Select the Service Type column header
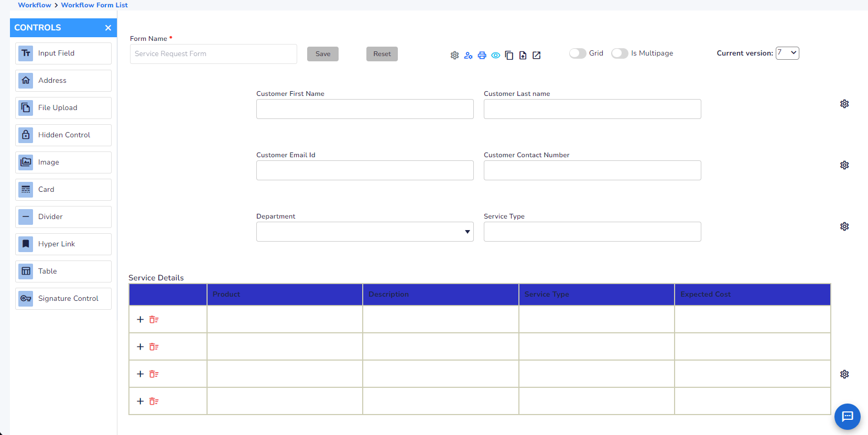The height and width of the screenshot is (435, 868). (x=597, y=295)
